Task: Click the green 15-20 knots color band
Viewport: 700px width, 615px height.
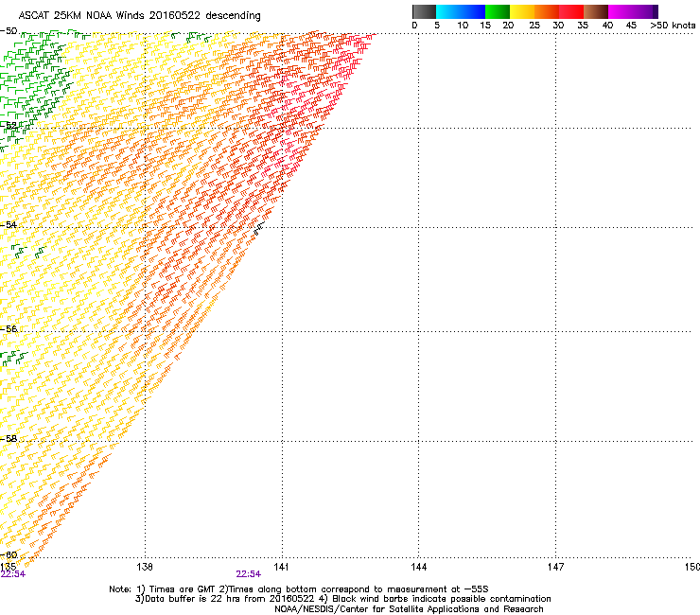Action: (498, 11)
